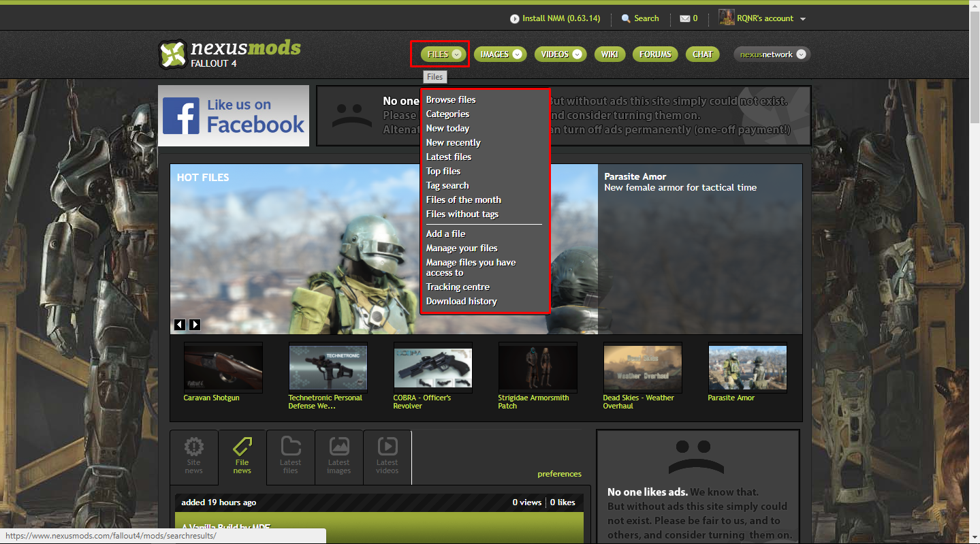Screen dimensions: 980x544
Task: Click the Like us on Facebook banner
Action: click(x=234, y=116)
